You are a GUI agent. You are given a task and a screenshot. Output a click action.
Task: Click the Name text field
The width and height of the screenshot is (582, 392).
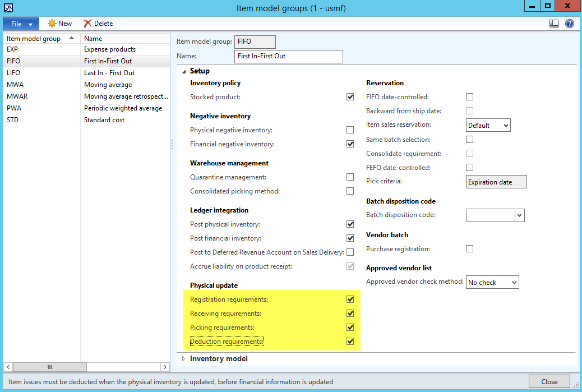click(288, 57)
